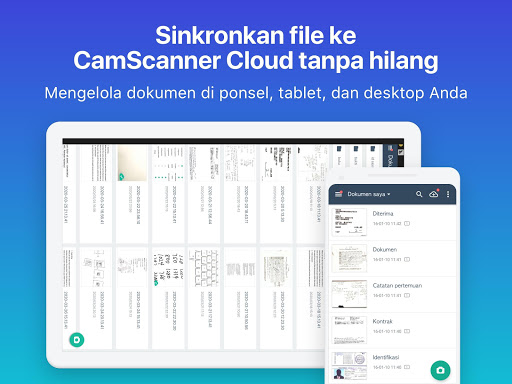The width and height of the screenshot is (512, 384).
Task: Tap the cloud sync icon
Action: (x=434, y=194)
